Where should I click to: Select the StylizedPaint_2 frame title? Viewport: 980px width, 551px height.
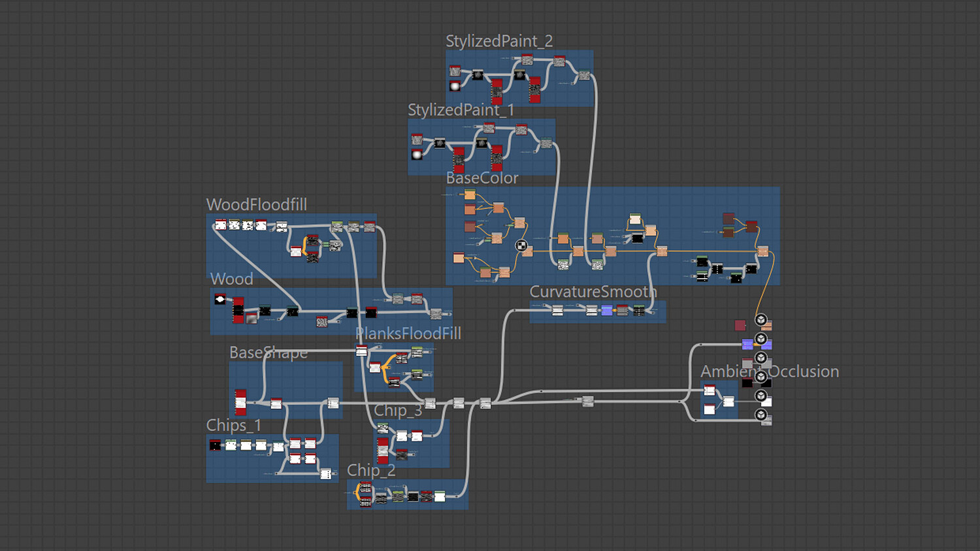[499, 41]
